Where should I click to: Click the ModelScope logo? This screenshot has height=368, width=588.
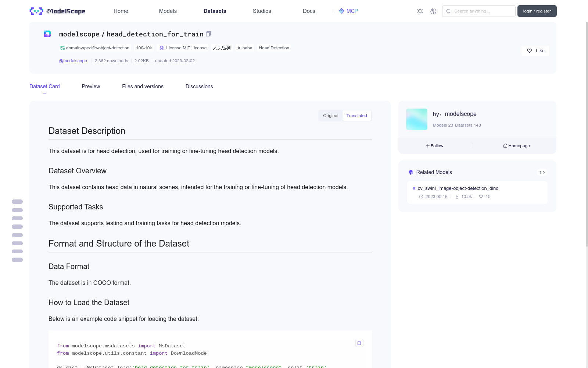click(58, 11)
